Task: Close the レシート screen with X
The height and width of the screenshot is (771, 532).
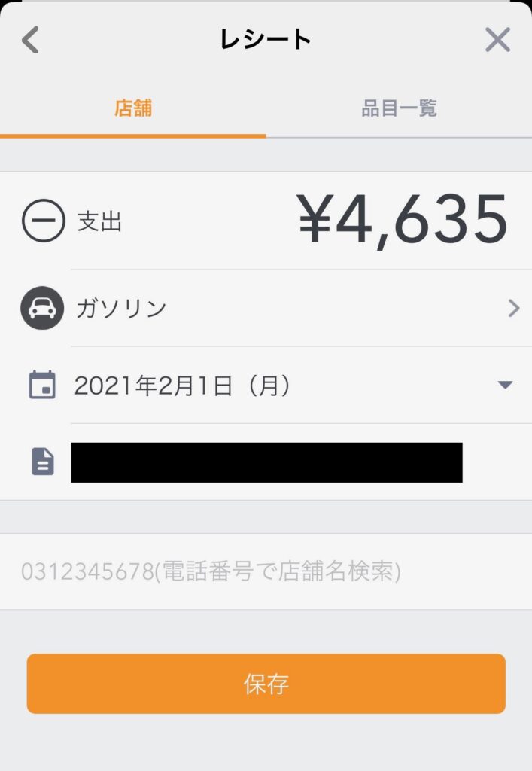Action: coord(497,40)
